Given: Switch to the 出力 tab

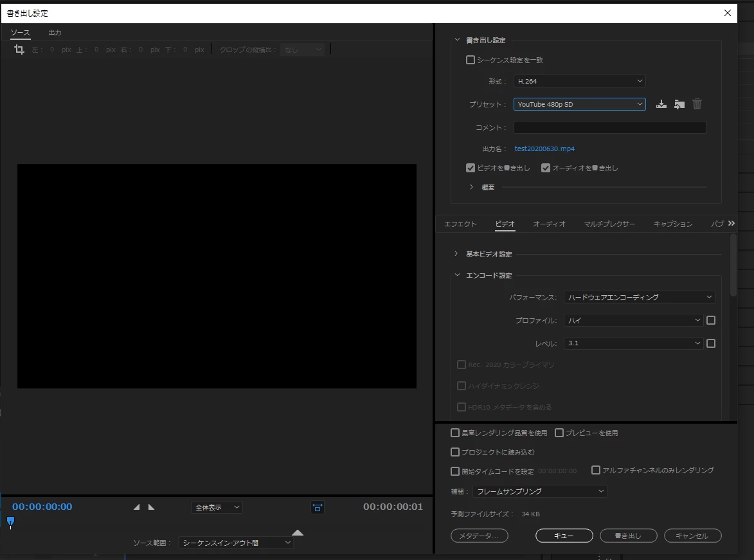Looking at the screenshot, I should 55,33.
